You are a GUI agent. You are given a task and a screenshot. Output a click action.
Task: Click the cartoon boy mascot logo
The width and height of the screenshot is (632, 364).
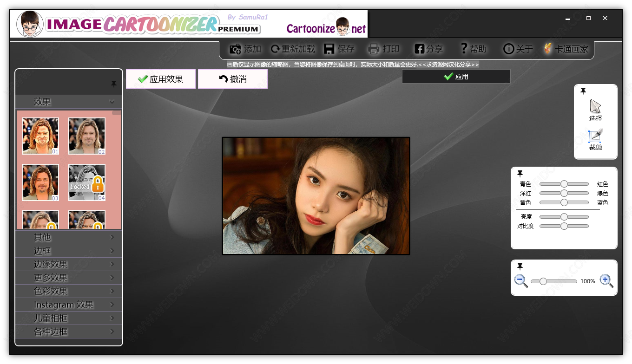30,24
